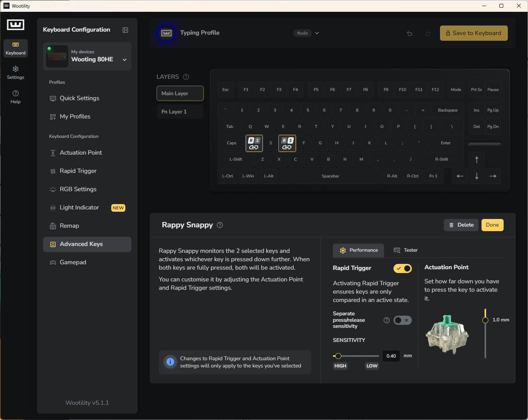Image resolution: width=528 pixels, height=420 pixels.
Task: Select the Rappy Snappy A key
Action: (254, 143)
